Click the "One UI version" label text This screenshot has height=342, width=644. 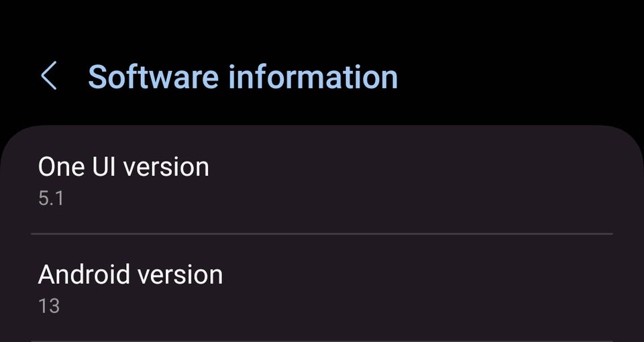pos(123,166)
